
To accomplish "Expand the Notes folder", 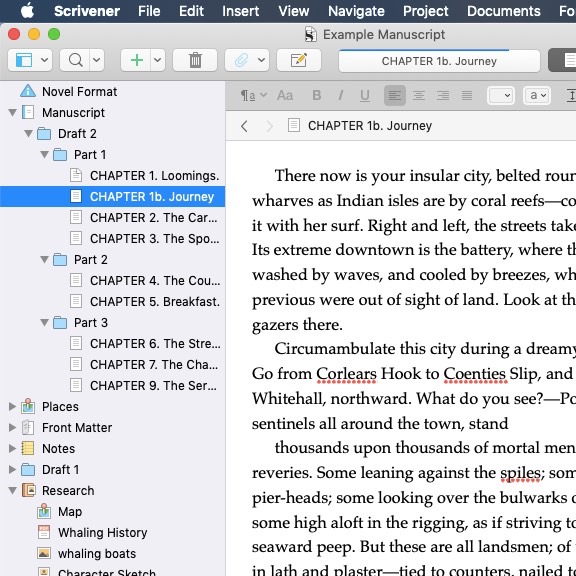I will pyautogui.click(x=12, y=448).
